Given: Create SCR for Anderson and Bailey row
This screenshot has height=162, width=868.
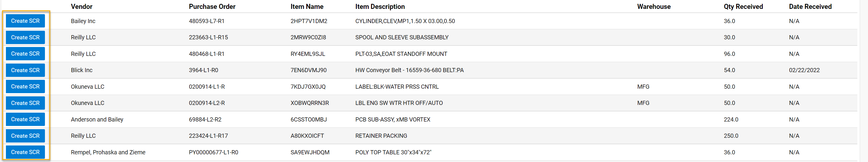Looking at the screenshot, I should click(25, 119).
